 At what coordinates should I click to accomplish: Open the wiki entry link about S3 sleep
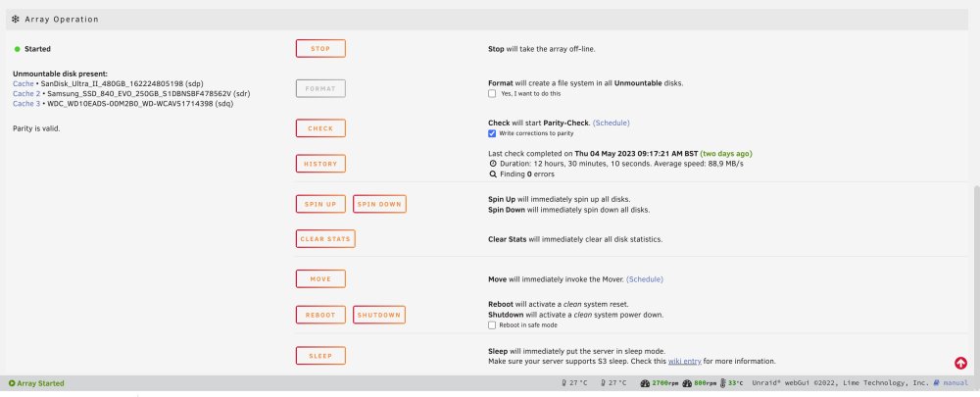(x=685, y=362)
